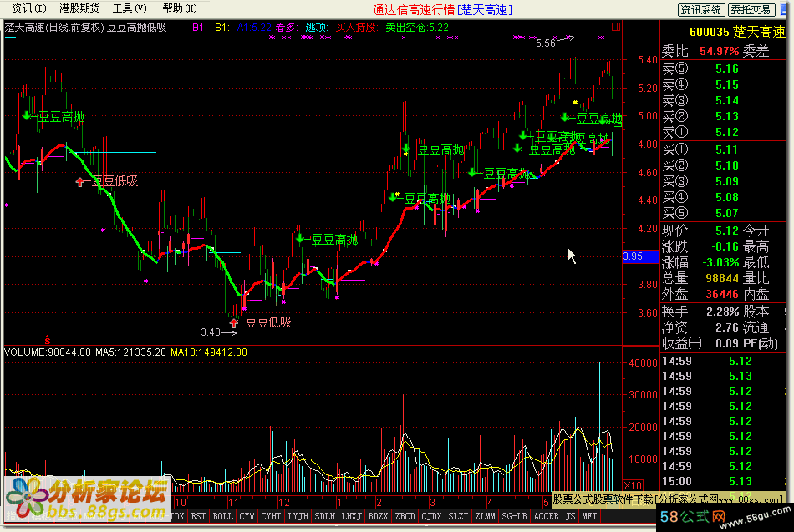Image resolution: width=794 pixels, height=532 pixels.
Task: Click the 买入持股 indicator label
Action: [358, 28]
